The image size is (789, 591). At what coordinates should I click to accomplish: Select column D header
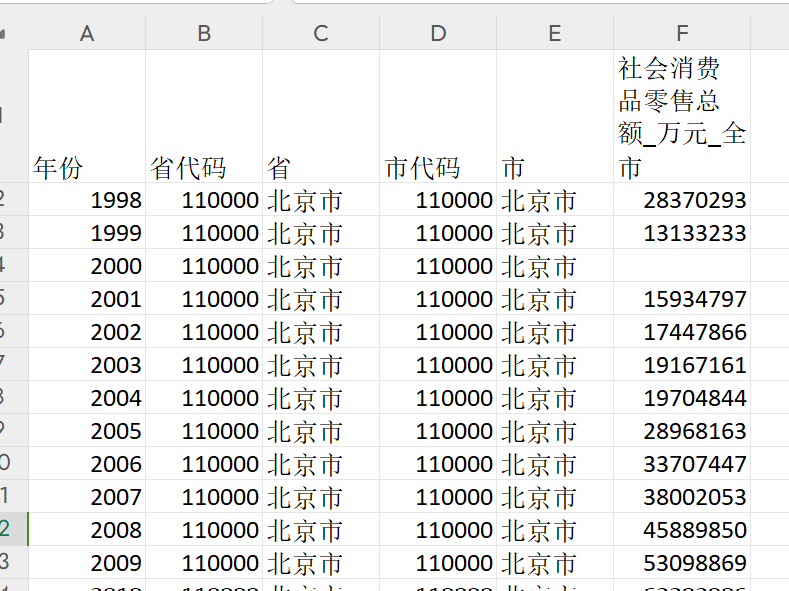(x=438, y=33)
